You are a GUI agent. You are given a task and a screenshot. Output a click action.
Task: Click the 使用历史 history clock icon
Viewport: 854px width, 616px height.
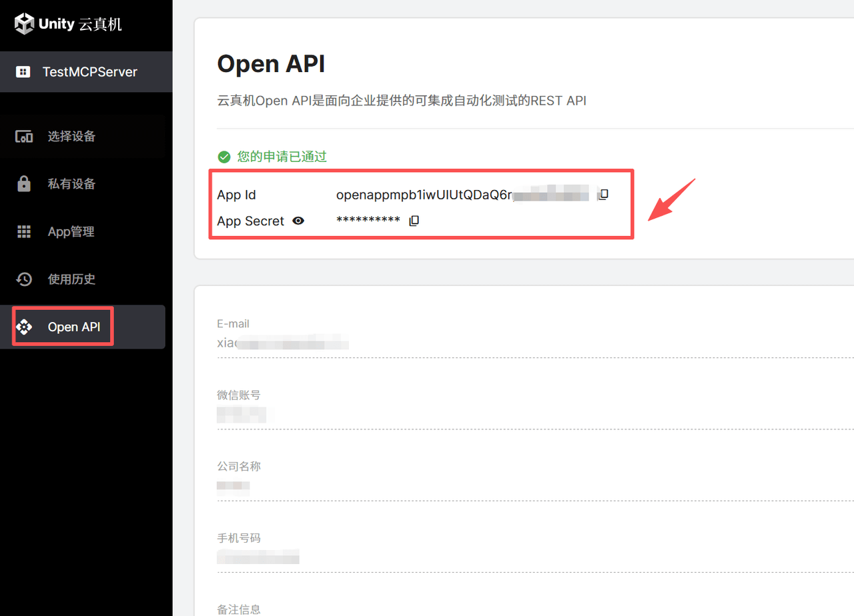click(24, 279)
